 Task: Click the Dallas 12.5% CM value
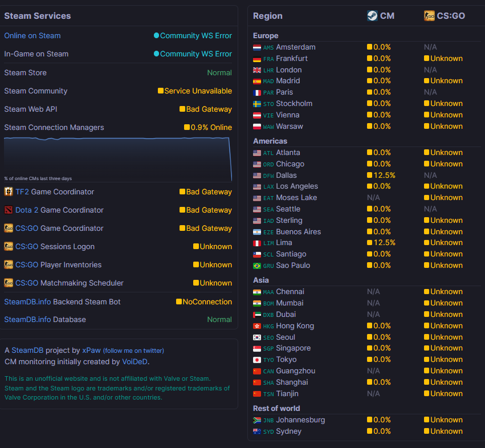coord(381,176)
